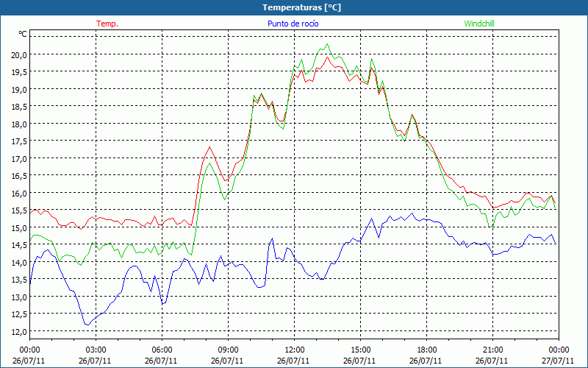Click the 06:00 time axis label

[162, 350]
